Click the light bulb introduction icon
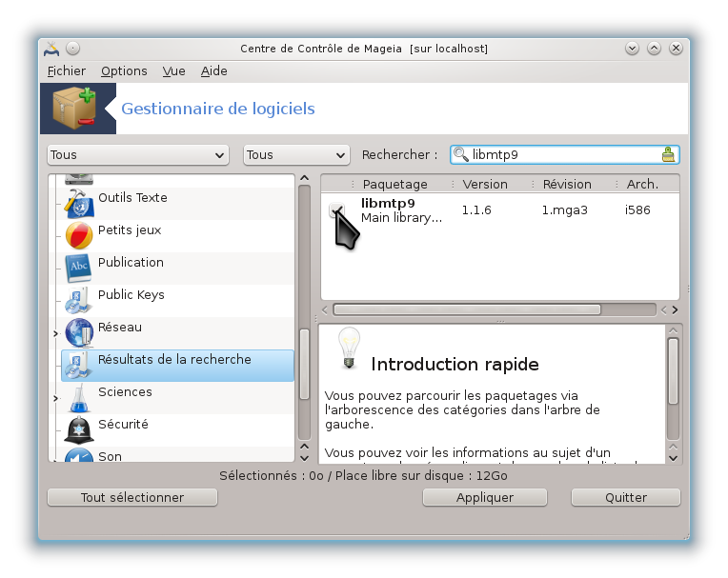The width and height of the screenshot is (728, 578). pos(349,348)
